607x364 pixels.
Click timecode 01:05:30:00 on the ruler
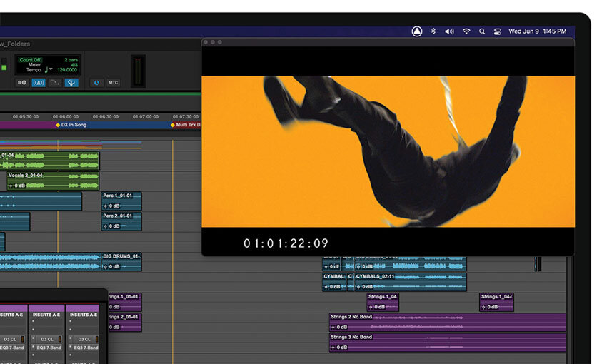(26, 116)
